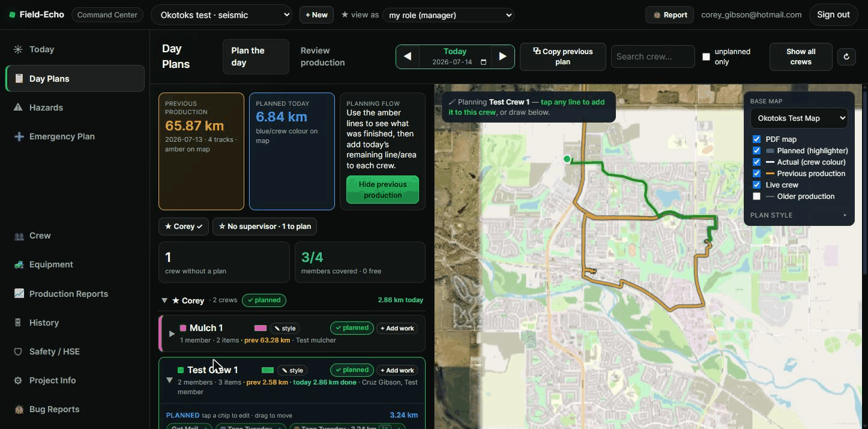Click Sign out
This screenshot has height=429, width=868.
833,15
